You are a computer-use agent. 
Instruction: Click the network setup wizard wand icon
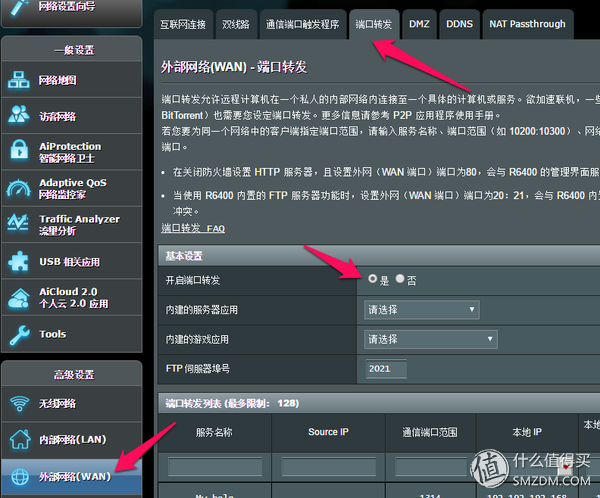coord(18,8)
